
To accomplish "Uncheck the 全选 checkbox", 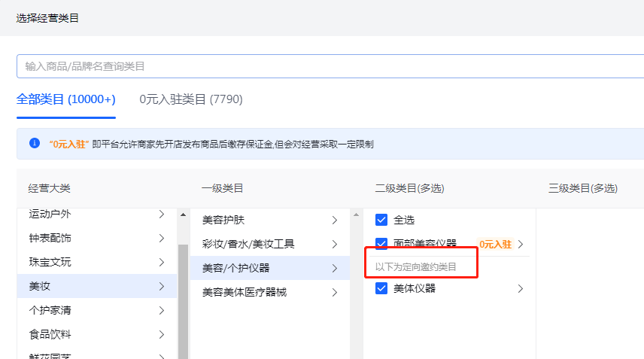I will [381, 220].
